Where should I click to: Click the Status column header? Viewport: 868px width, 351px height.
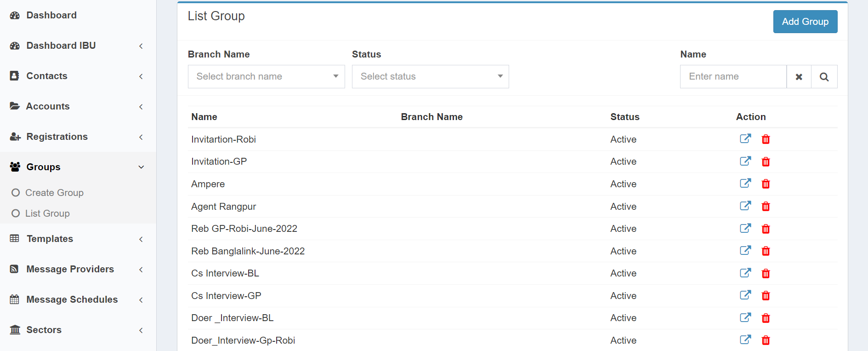pos(624,117)
